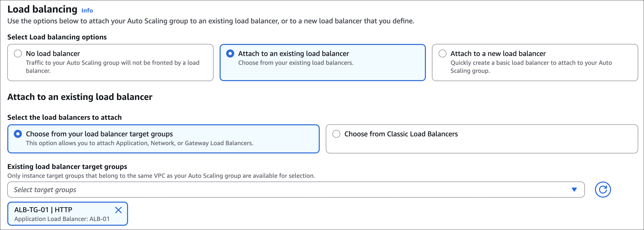Click the Select the load balancers to attach label
The width and height of the screenshot is (644, 230).
(x=64, y=117)
